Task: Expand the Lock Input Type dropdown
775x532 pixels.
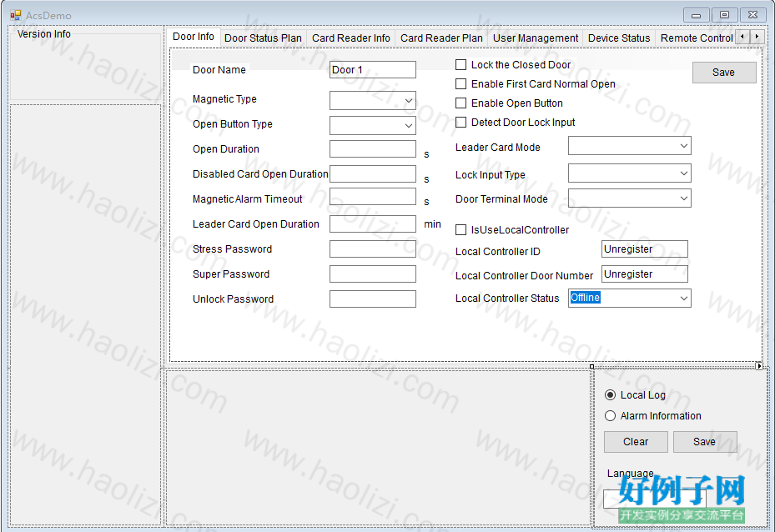Action: (629, 173)
